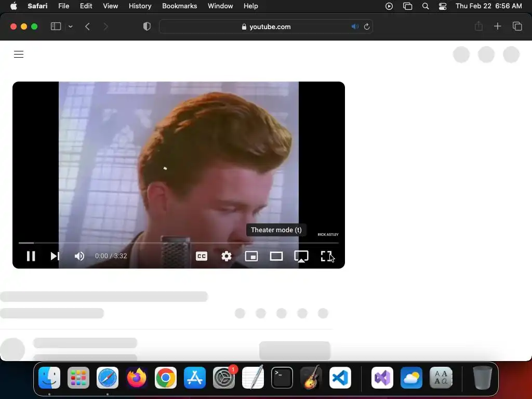Open Spotlight search
This screenshot has height=399, width=532.
click(425, 6)
